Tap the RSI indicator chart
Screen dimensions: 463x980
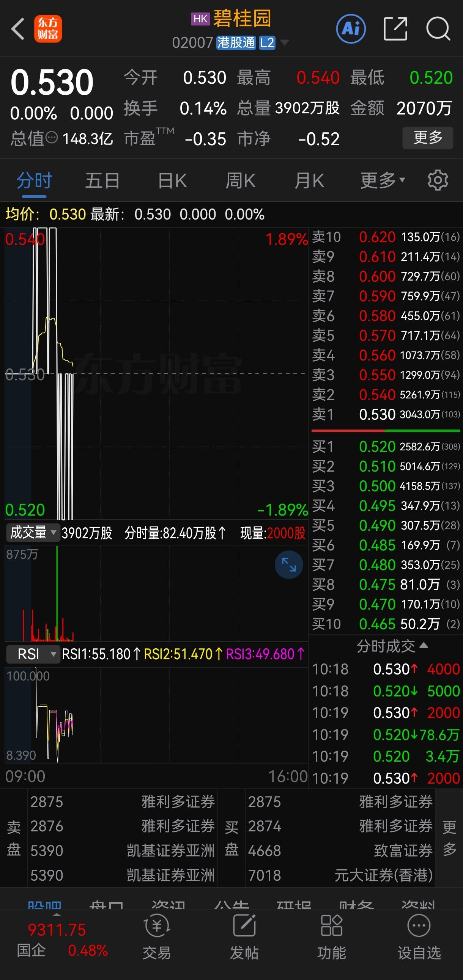pyautogui.click(x=156, y=715)
